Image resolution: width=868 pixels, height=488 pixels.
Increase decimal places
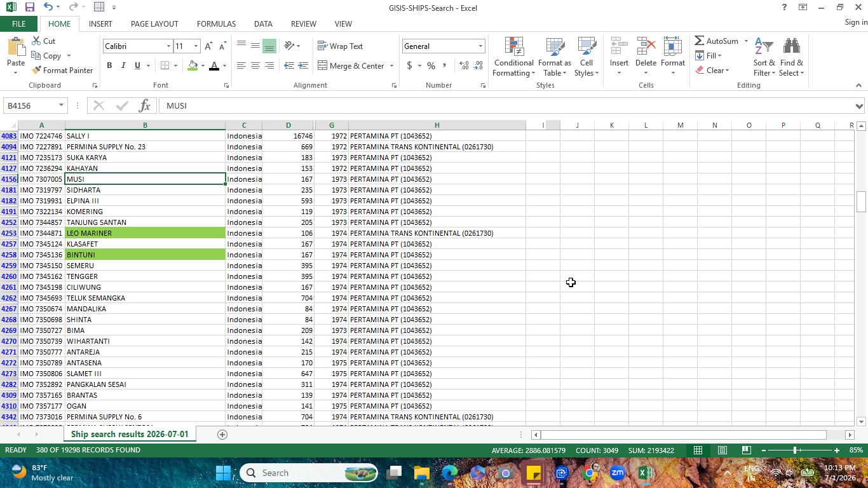464,65
